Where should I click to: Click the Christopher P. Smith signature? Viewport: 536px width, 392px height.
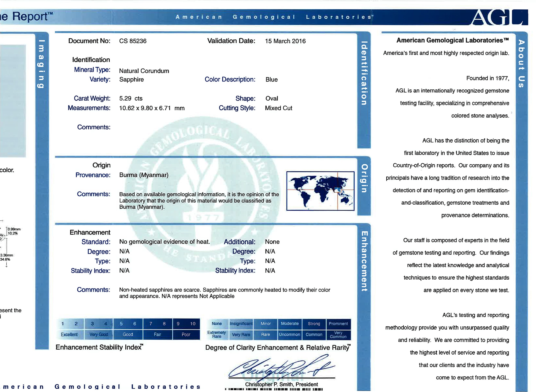pyautogui.click(x=281, y=368)
